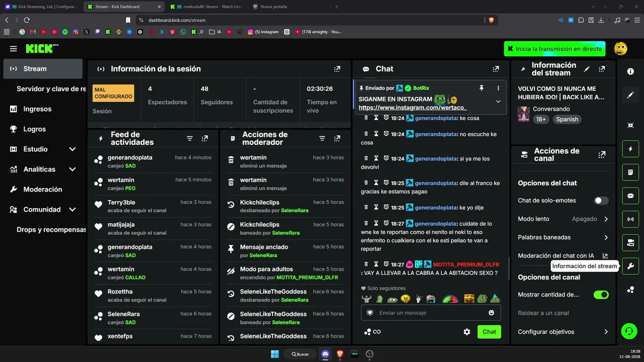This screenshot has height=362, width=644.
Task: Pop out the Acciones de moderador panel
Action: point(337,138)
